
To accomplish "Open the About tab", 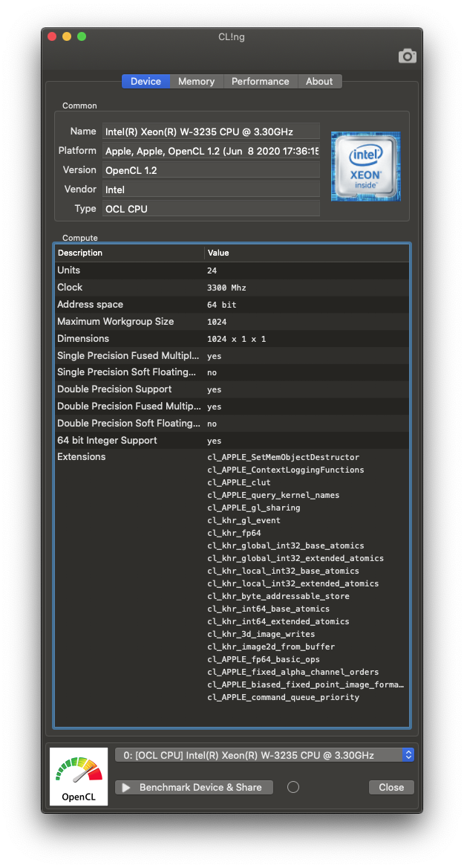I will click(320, 82).
